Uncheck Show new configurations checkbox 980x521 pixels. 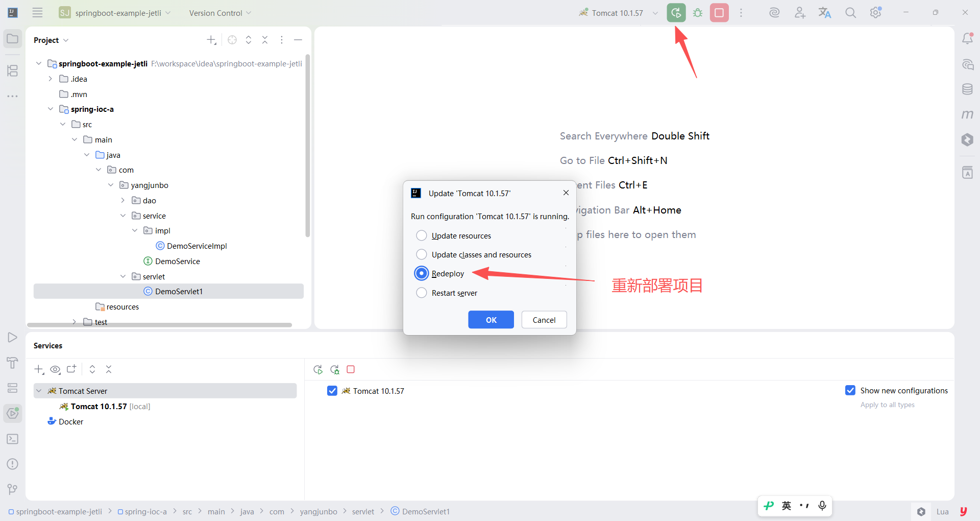coord(850,390)
